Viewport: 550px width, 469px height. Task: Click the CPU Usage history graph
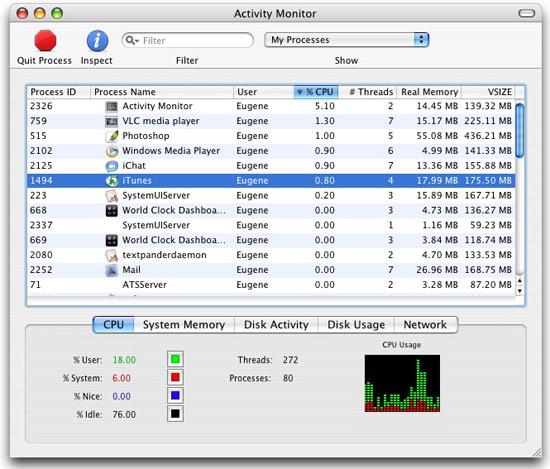coord(402,383)
